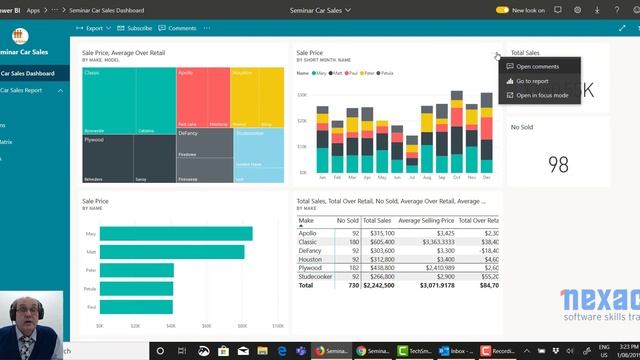Viewport: 640px width, 360px height.
Task: Click the $605,400 cell in Classic row
Action: (382, 242)
